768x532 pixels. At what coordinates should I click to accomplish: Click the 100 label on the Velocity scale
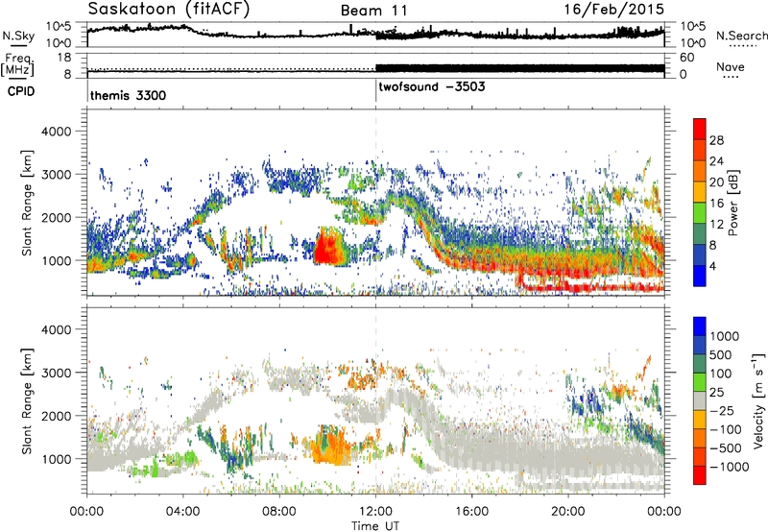pos(721,374)
